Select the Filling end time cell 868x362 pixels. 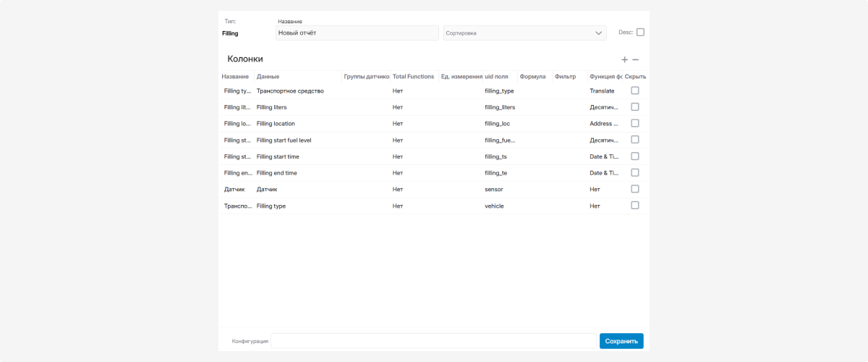(x=277, y=173)
